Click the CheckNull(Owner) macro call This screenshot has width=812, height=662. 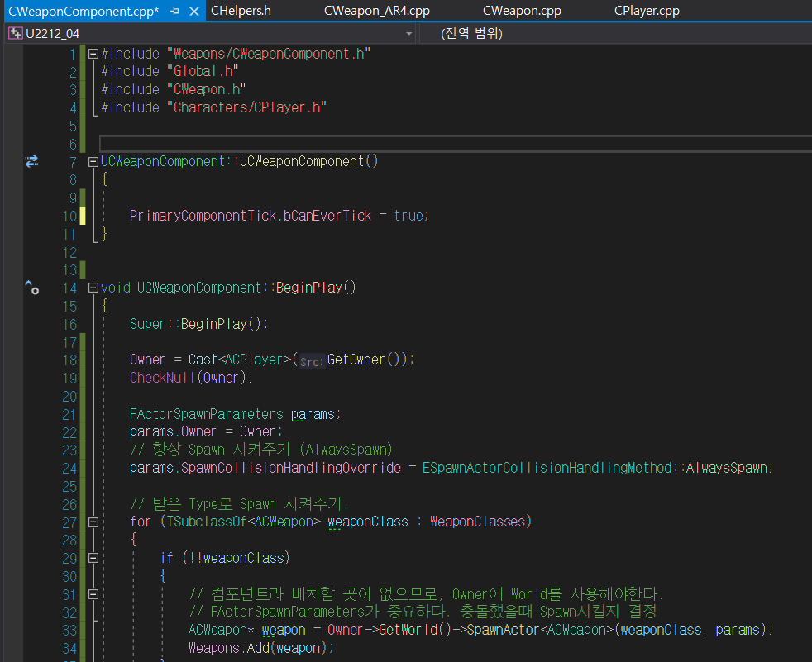coord(191,378)
